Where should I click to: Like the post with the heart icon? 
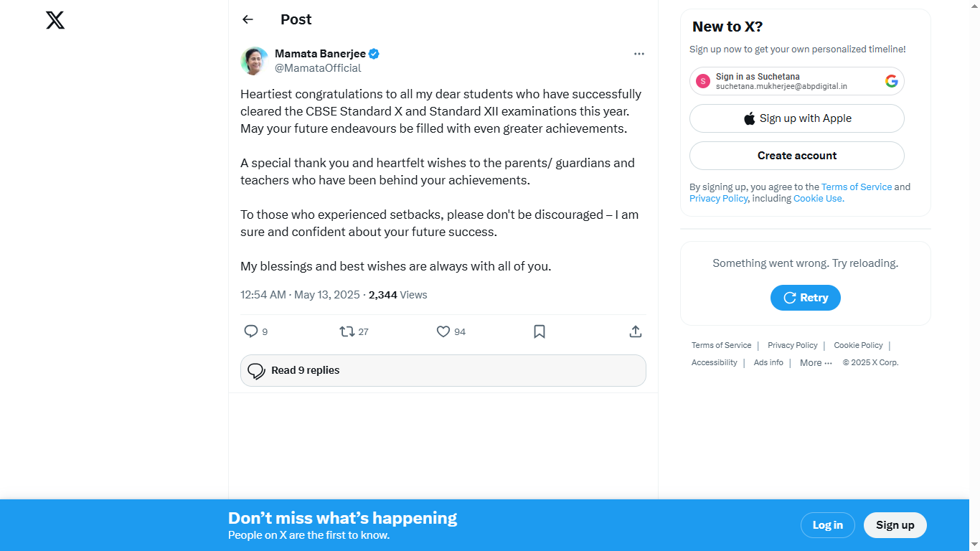[443, 331]
